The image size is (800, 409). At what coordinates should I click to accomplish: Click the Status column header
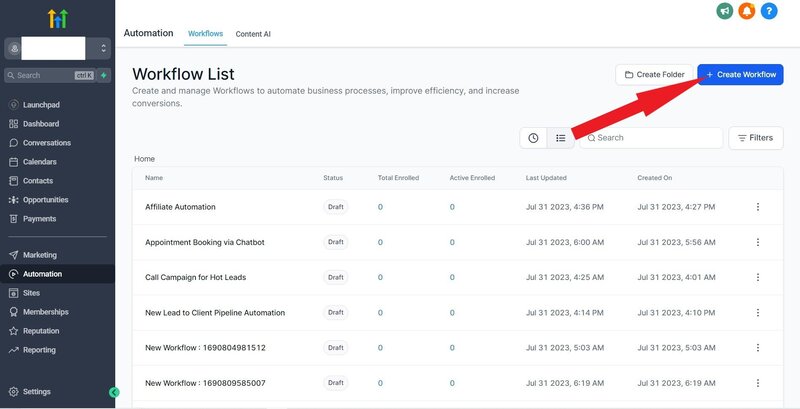pyautogui.click(x=333, y=178)
